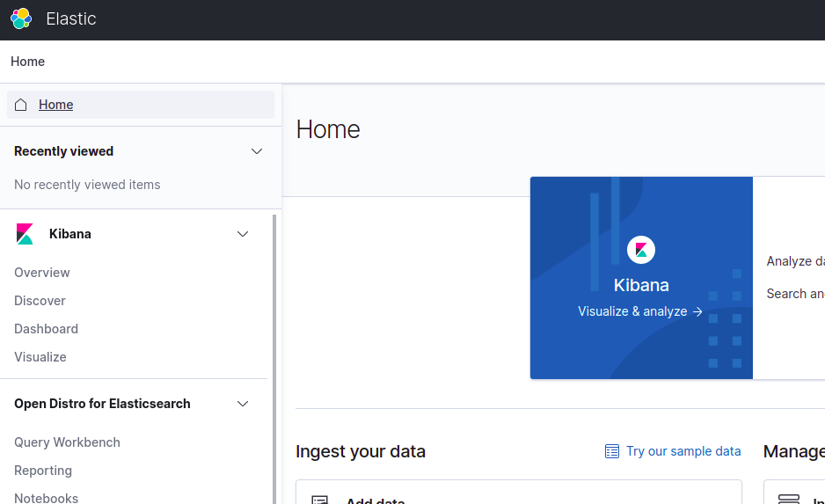Open Notebooks in side menu
The width and height of the screenshot is (825, 504).
click(47, 498)
